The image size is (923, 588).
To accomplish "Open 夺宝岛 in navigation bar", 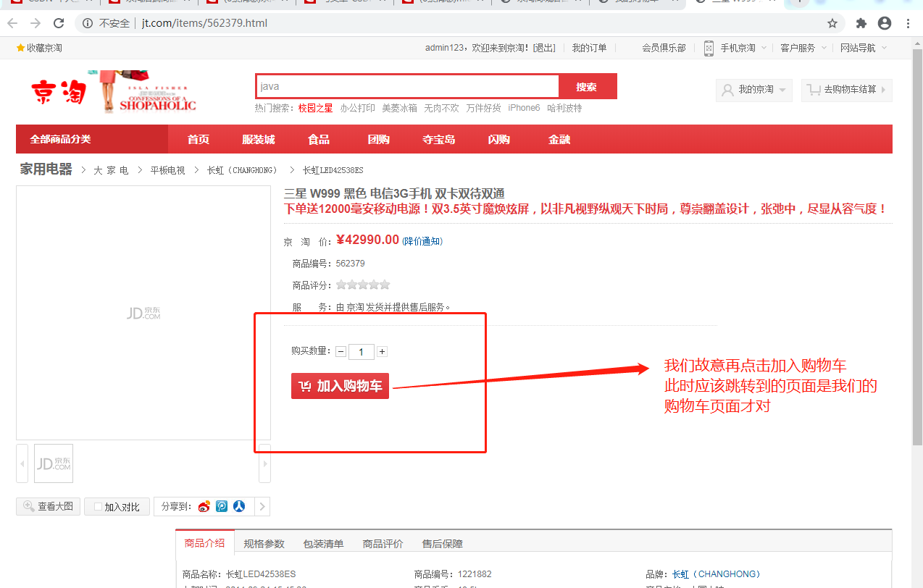I will [x=439, y=139].
